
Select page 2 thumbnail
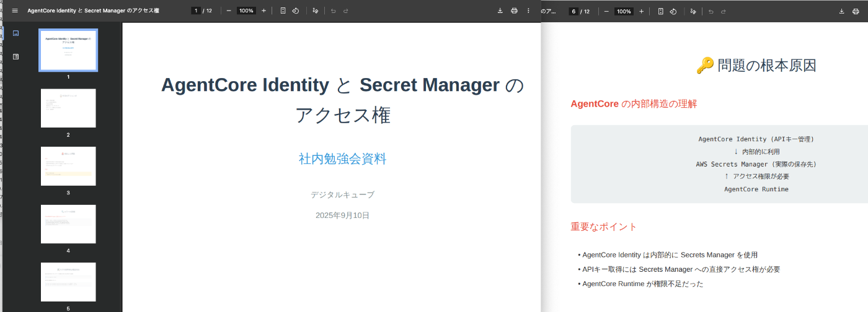pos(68,108)
